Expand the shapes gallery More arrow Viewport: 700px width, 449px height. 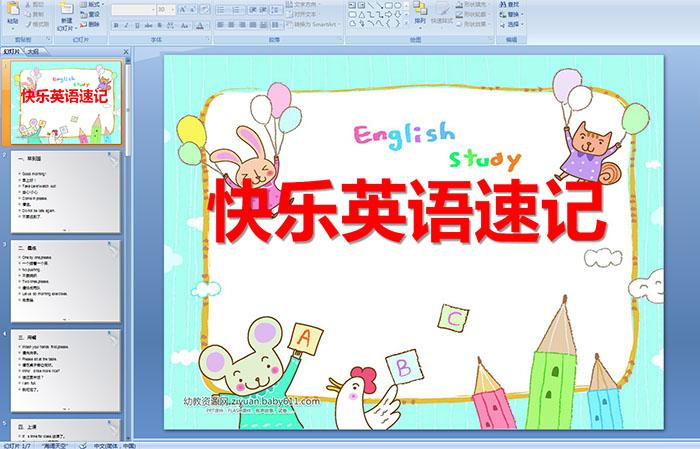point(406,24)
